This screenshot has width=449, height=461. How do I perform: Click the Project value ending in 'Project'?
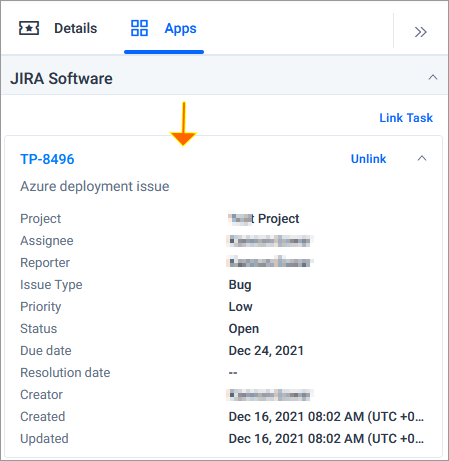264,219
